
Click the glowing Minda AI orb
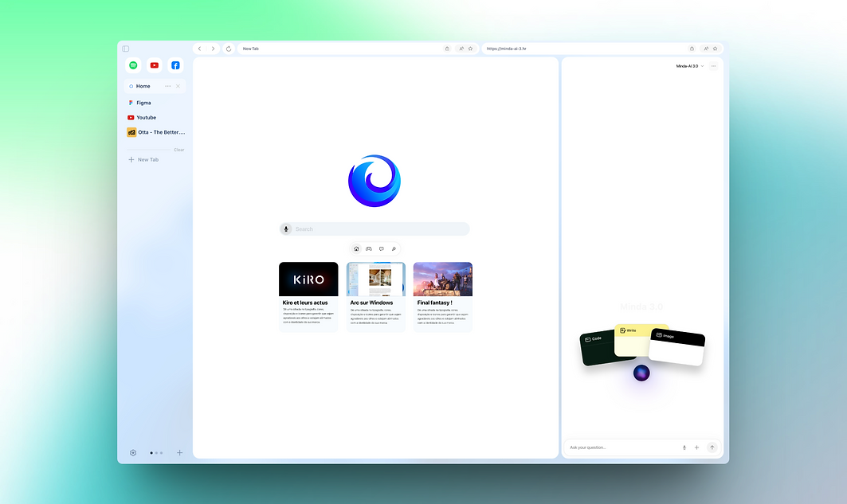pyautogui.click(x=641, y=373)
